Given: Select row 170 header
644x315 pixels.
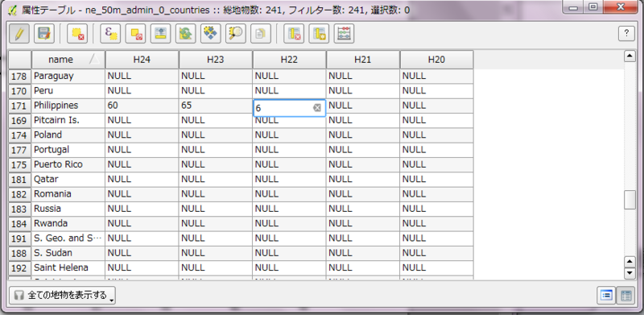Looking at the screenshot, I should tap(20, 91).
